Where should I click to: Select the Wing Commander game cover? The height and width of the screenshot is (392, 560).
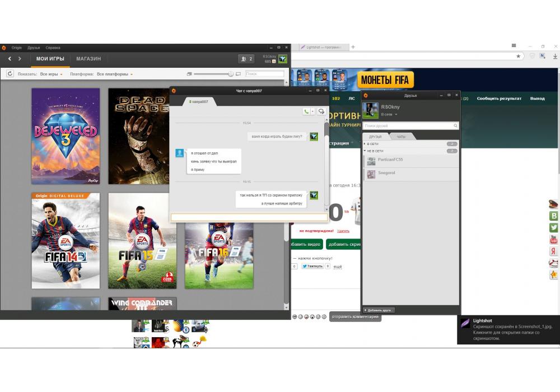coord(142,304)
